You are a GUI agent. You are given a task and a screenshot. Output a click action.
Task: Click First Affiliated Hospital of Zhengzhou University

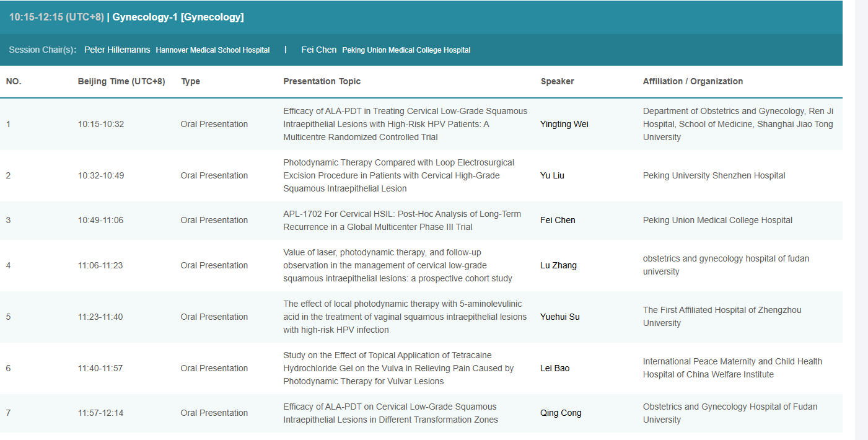tap(722, 317)
